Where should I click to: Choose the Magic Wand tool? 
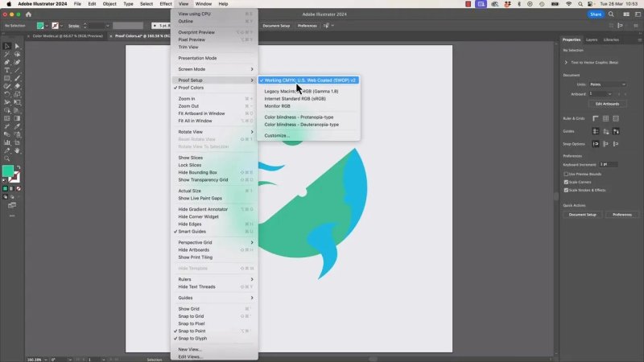click(7, 54)
